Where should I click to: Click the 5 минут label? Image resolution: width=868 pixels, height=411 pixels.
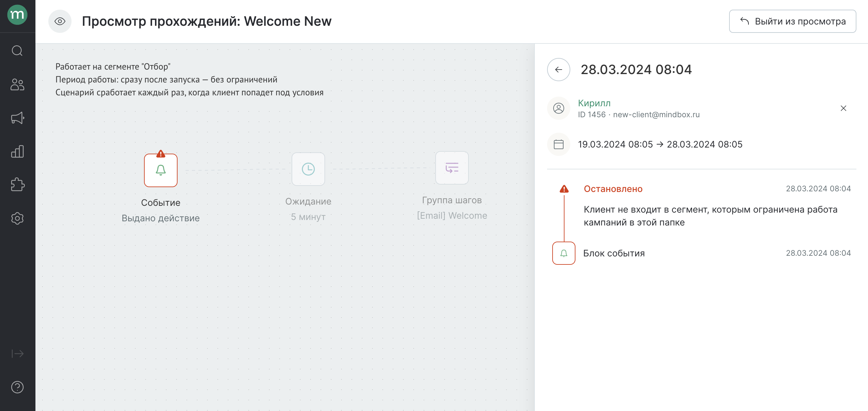tap(308, 217)
